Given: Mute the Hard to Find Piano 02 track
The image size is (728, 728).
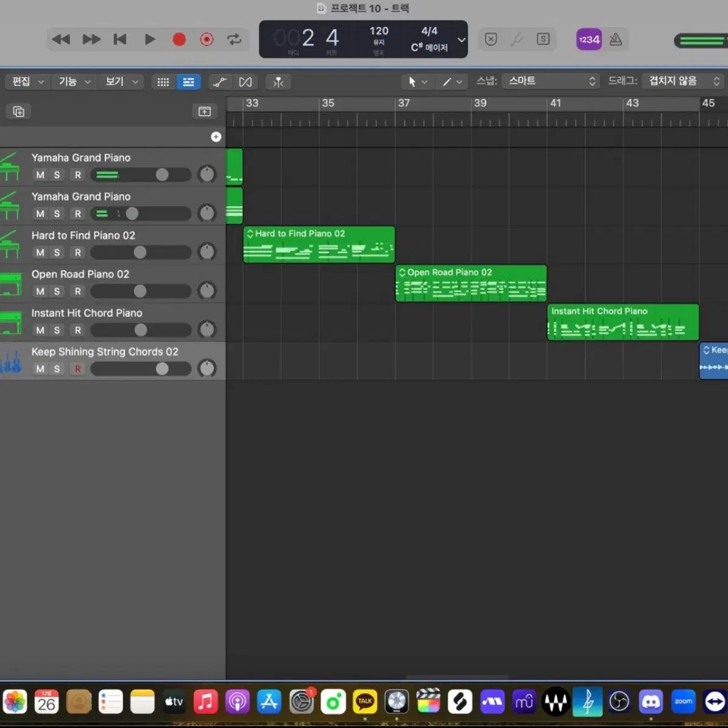Looking at the screenshot, I should coord(40,253).
